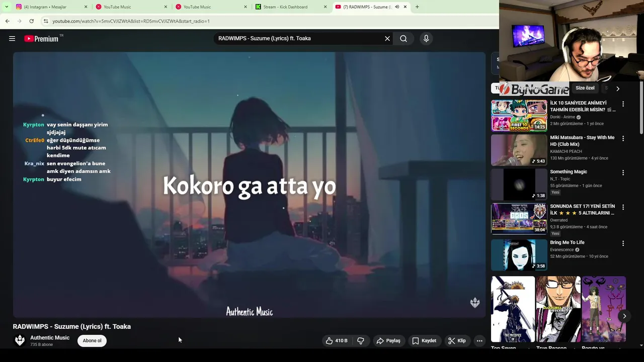Select the Size özel filter chip
644x362 pixels.
point(585,88)
